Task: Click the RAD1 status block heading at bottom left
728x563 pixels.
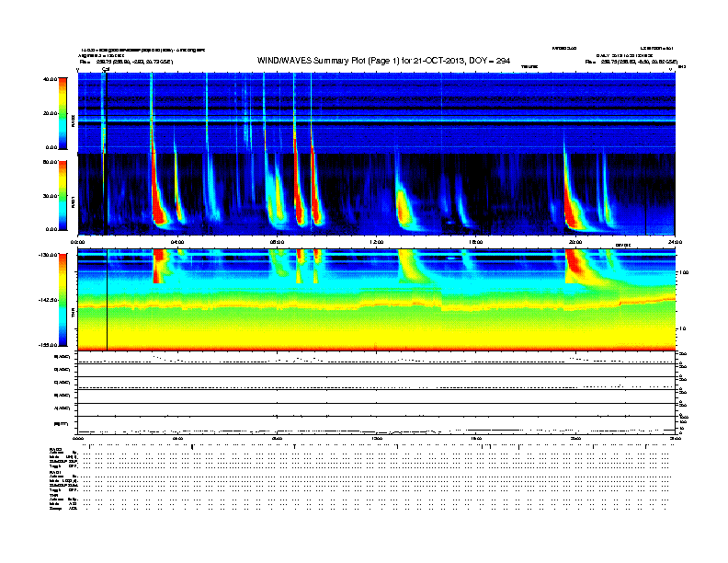Action: [55, 473]
